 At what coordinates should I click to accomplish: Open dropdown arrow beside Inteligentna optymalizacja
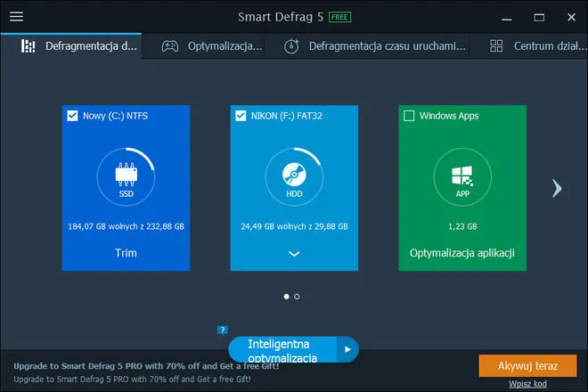347,349
